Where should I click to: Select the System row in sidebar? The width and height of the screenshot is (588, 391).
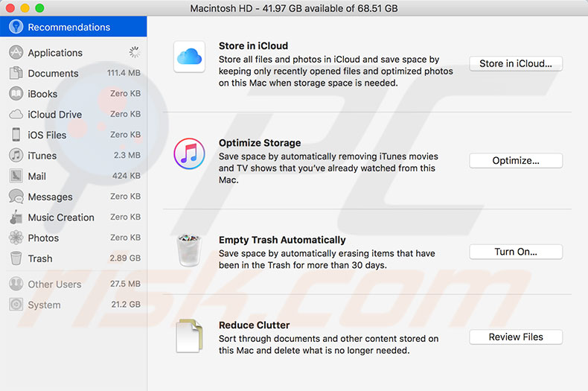[x=44, y=305]
